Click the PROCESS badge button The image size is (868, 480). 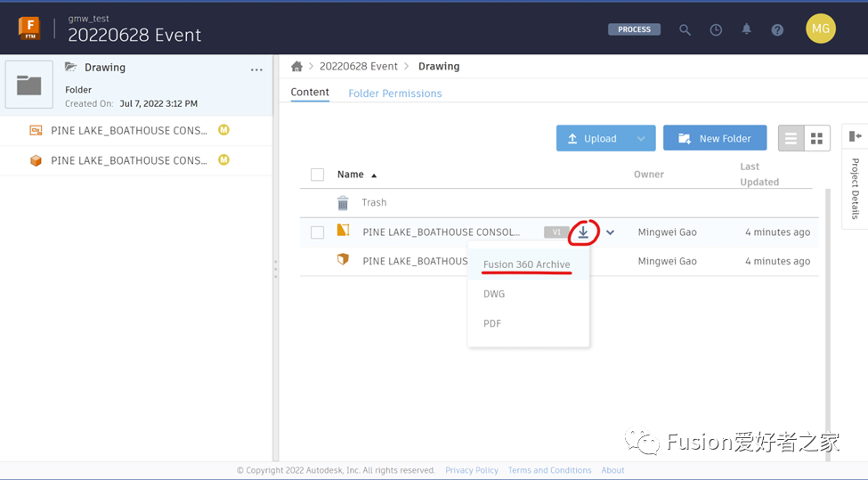click(x=635, y=29)
